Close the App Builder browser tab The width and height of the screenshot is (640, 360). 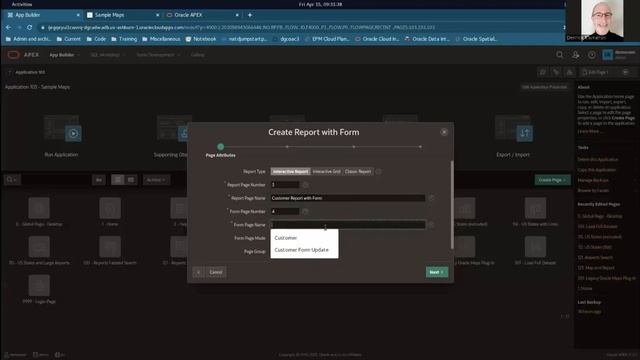point(78,15)
